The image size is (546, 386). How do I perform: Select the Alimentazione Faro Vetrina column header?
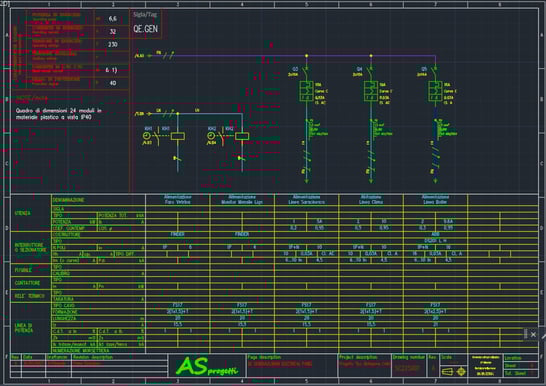178,199
